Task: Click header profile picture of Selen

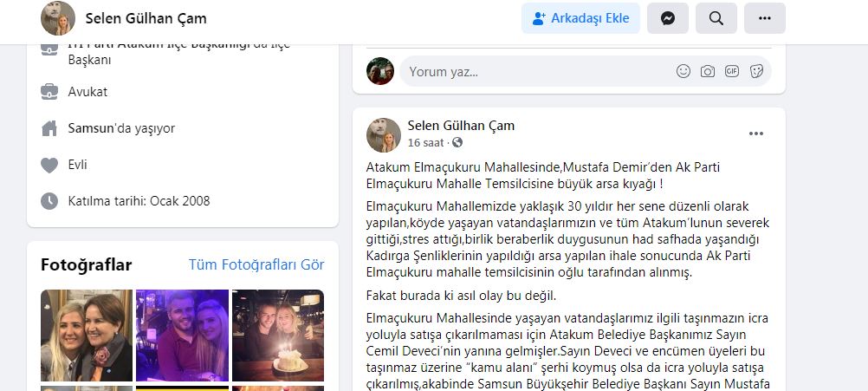Action: point(58,18)
